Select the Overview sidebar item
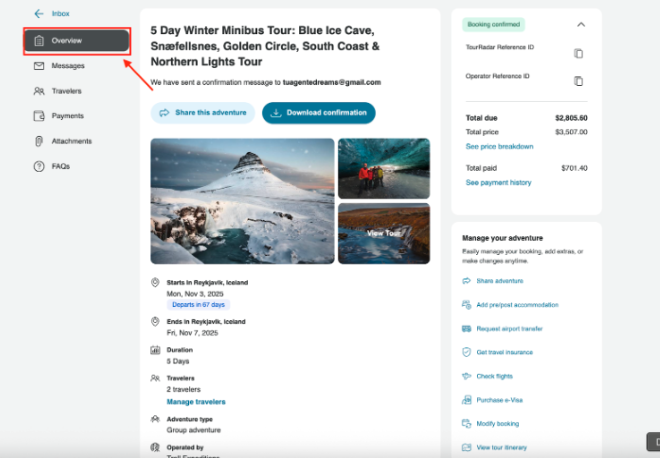Image resolution: width=660 pixels, height=458 pixels. 77,41
